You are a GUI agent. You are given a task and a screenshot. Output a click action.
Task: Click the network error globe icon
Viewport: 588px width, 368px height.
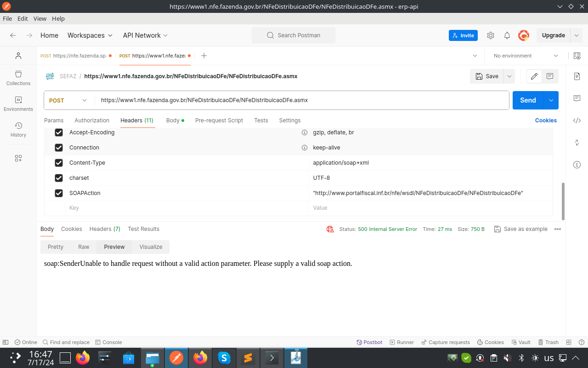330,229
